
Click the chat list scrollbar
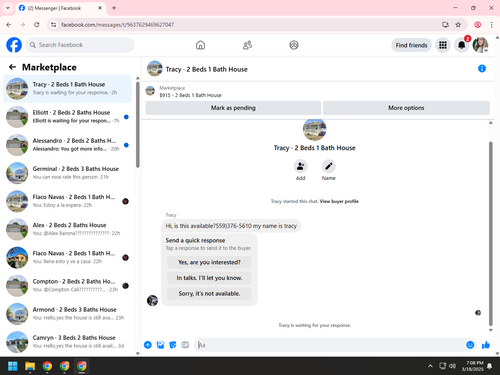tap(138, 125)
